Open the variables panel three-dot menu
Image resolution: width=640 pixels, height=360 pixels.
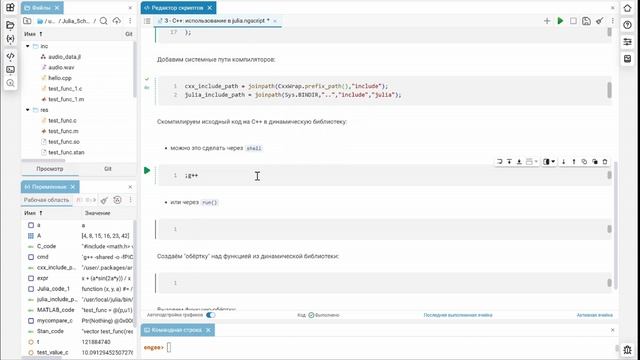pos(130,200)
